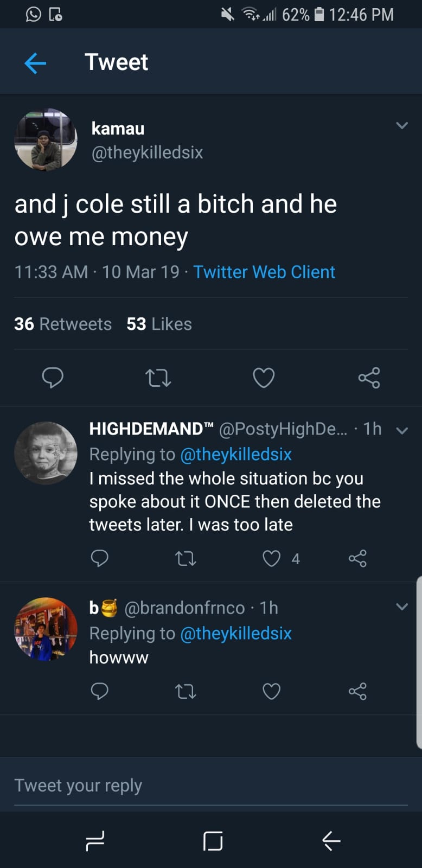Viewport: 422px width, 868px height.
Task: Retweet kamau's j cole tweet
Action: pyautogui.click(x=158, y=378)
